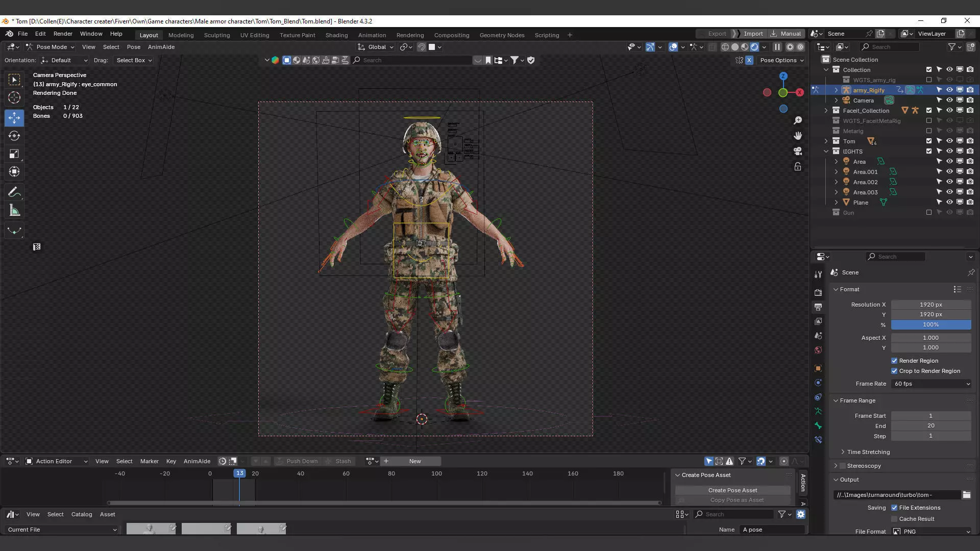This screenshot has height=551, width=980.
Task: Switch to the Sculpting workspace tab
Action: click(x=216, y=35)
